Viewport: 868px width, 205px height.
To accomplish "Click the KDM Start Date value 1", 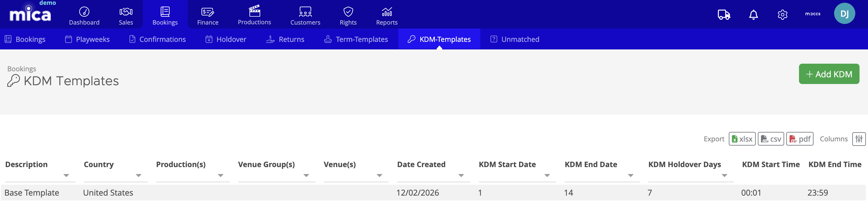I will tap(480, 193).
